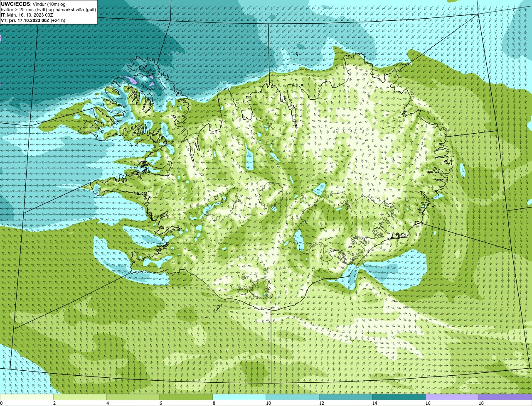This screenshot has height=406, width=532.
Task: Click the '10' label on the wind scale
Action: 268,403
